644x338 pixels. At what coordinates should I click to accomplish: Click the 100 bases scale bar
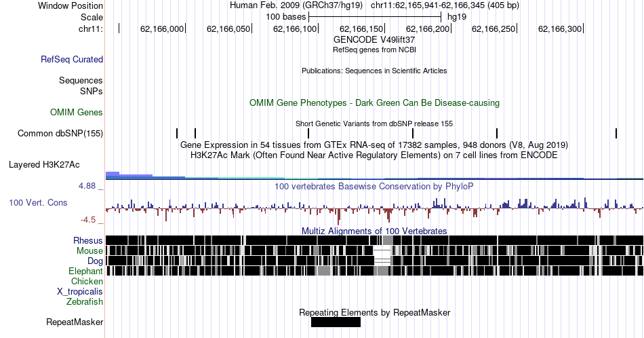pyautogui.click(x=375, y=17)
